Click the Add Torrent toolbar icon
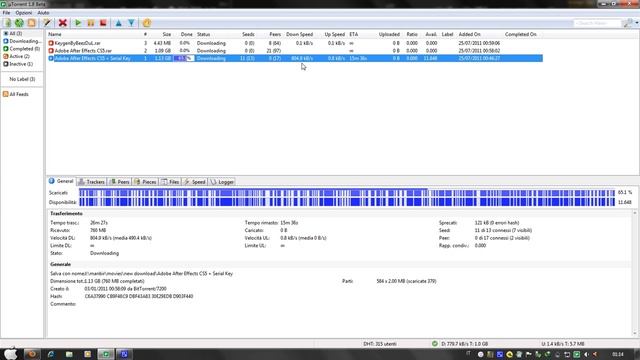This screenshot has width=640, height=360. pos(7,23)
